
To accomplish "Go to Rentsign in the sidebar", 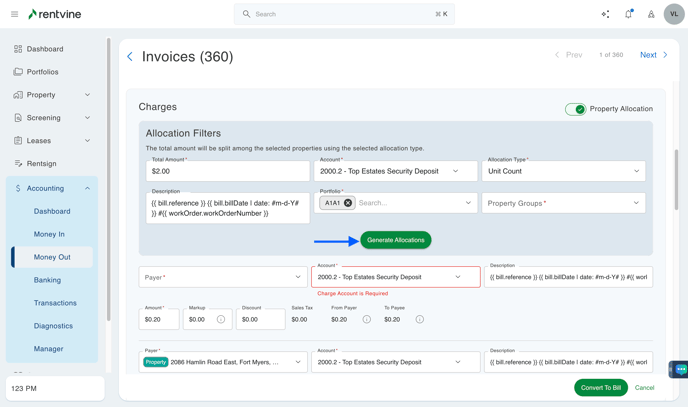I will (41, 164).
